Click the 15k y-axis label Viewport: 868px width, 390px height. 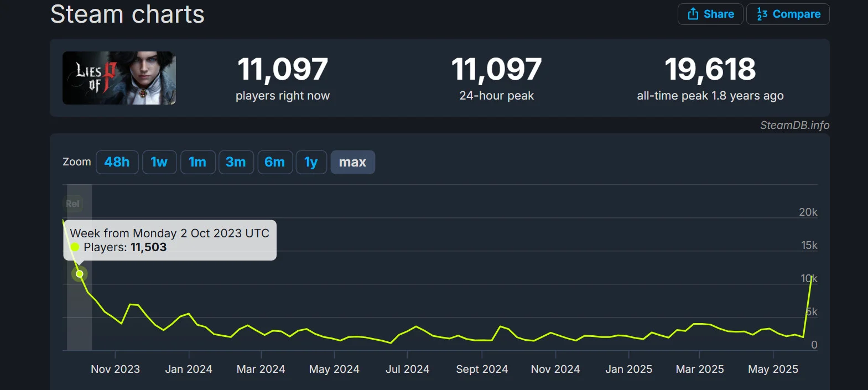(809, 245)
